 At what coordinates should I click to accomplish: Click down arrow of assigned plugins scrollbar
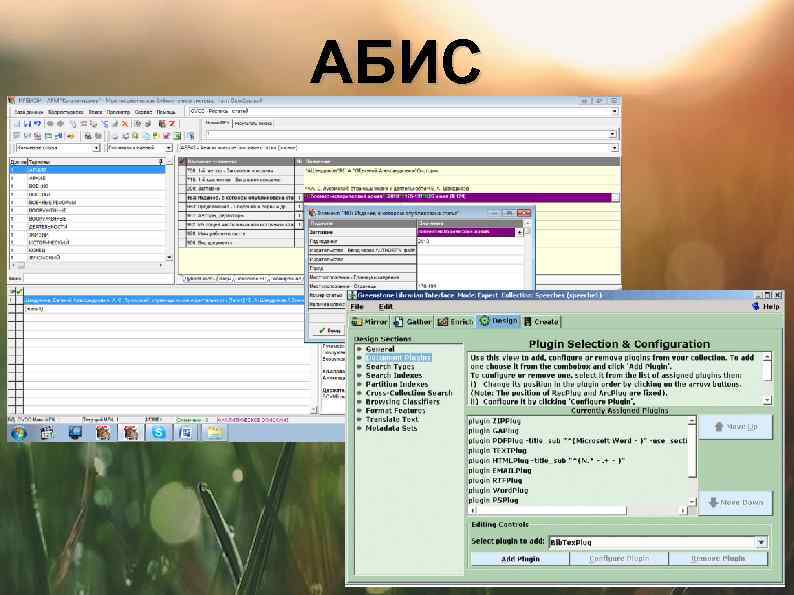point(692,502)
